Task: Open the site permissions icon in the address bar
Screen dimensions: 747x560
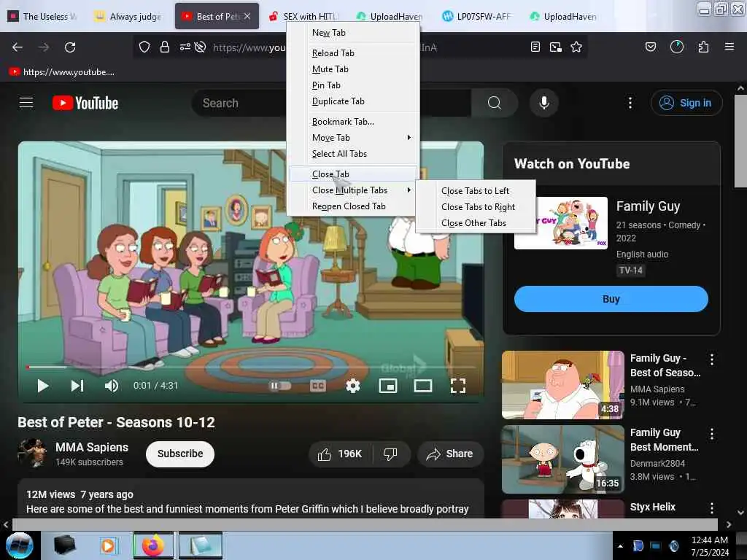Action: click(185, 47)
